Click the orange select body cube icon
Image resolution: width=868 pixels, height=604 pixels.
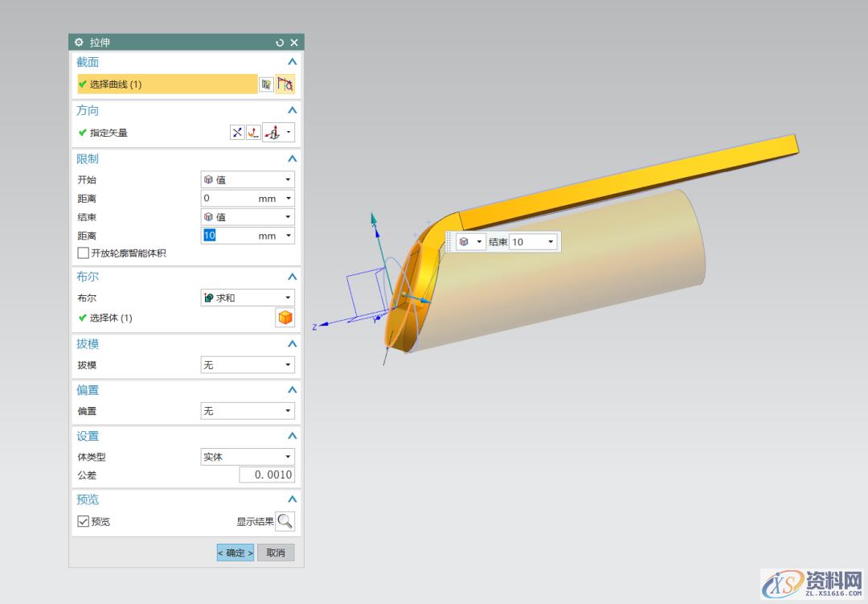[x=285, y=318]
